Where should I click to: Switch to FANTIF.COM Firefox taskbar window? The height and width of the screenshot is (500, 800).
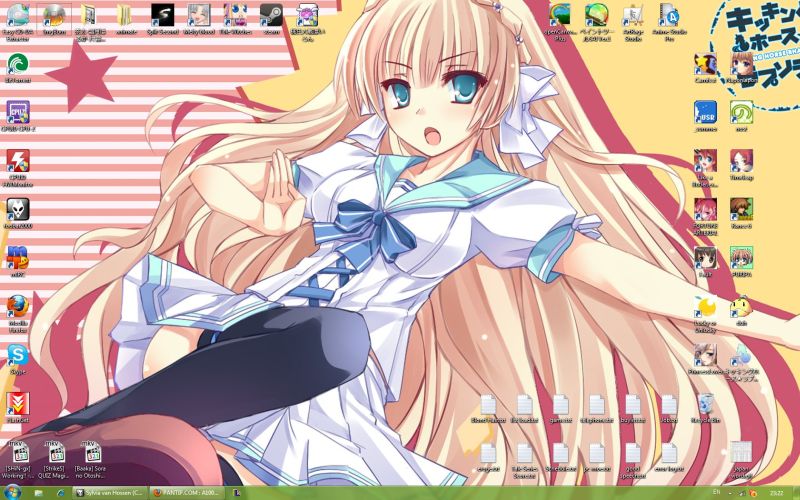(x=187, y=493)
